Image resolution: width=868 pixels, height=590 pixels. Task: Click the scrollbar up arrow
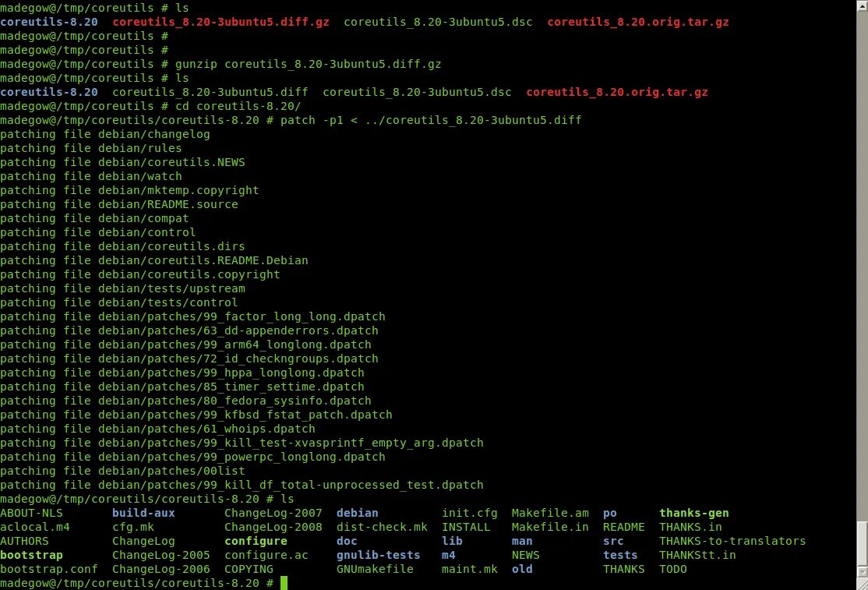[x=863, y=4]
